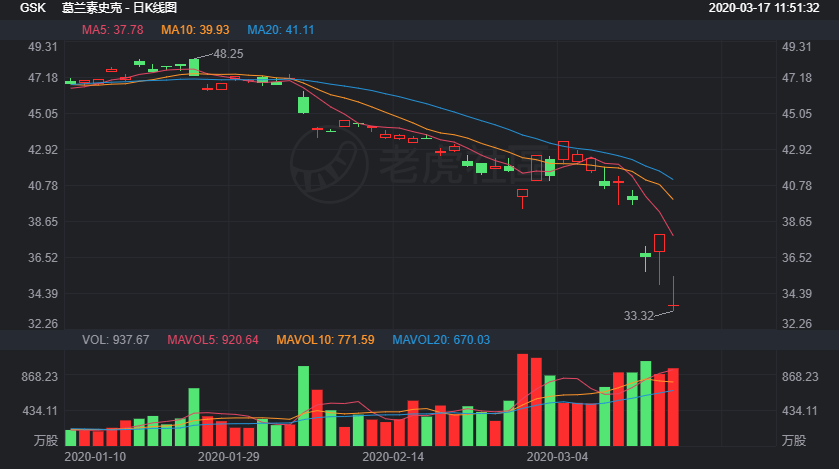Viewport: 839px width, 469px height.
Task: Select the last red candlestick near 33.32
Action: 673,293
